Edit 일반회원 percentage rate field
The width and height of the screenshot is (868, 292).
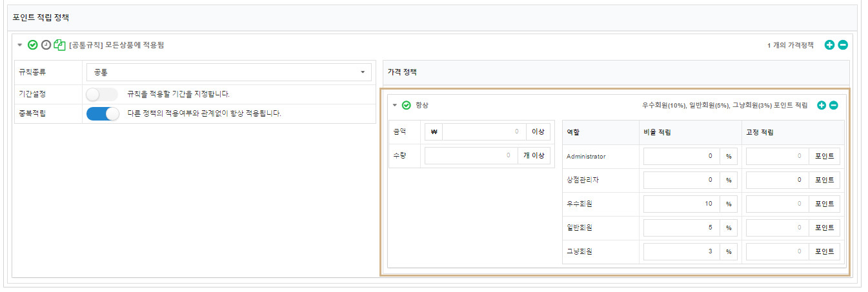pyautogui.click(x=682, y=228)
